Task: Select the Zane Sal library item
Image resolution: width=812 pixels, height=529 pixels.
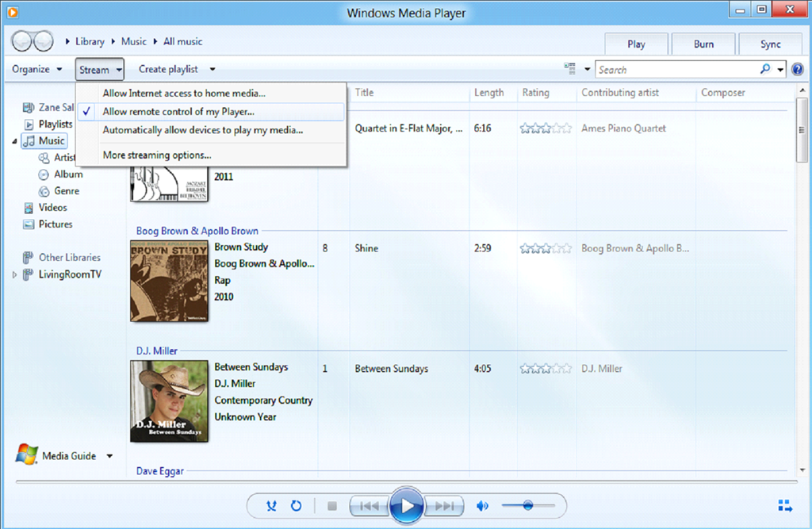Action: (56, 107)
